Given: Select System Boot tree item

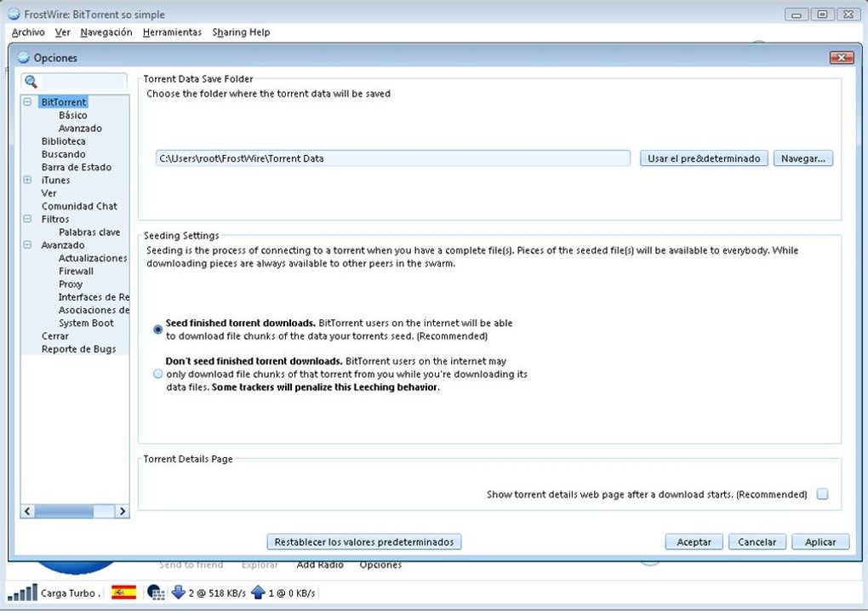Looking at the screenshot, I should pos(86,323).
